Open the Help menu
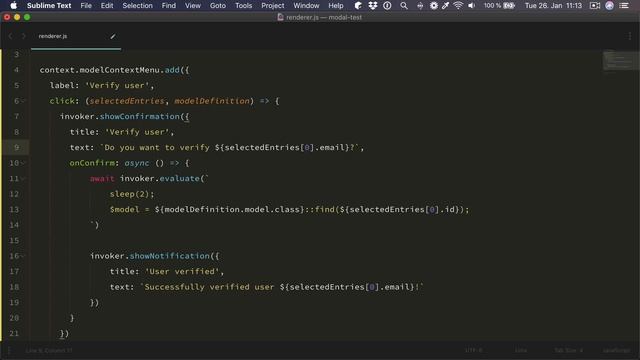 point(336,6)
